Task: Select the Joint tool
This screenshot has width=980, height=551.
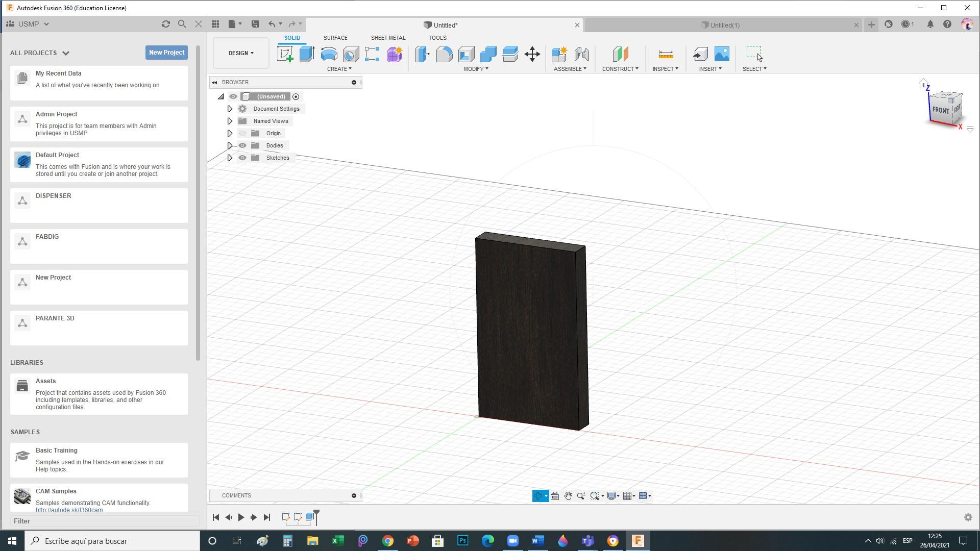Action: tap(581, 54)
